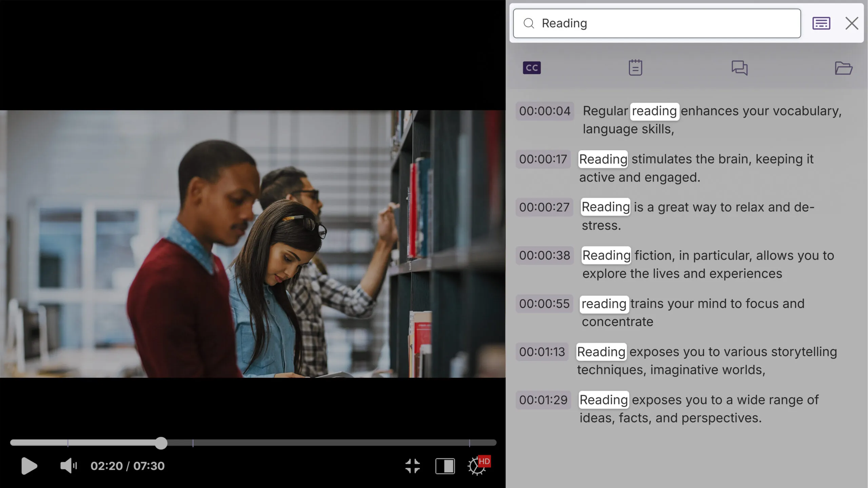Jump to timestamp 00:01:13
Viewport: 868px width, 488px height.
542,352
